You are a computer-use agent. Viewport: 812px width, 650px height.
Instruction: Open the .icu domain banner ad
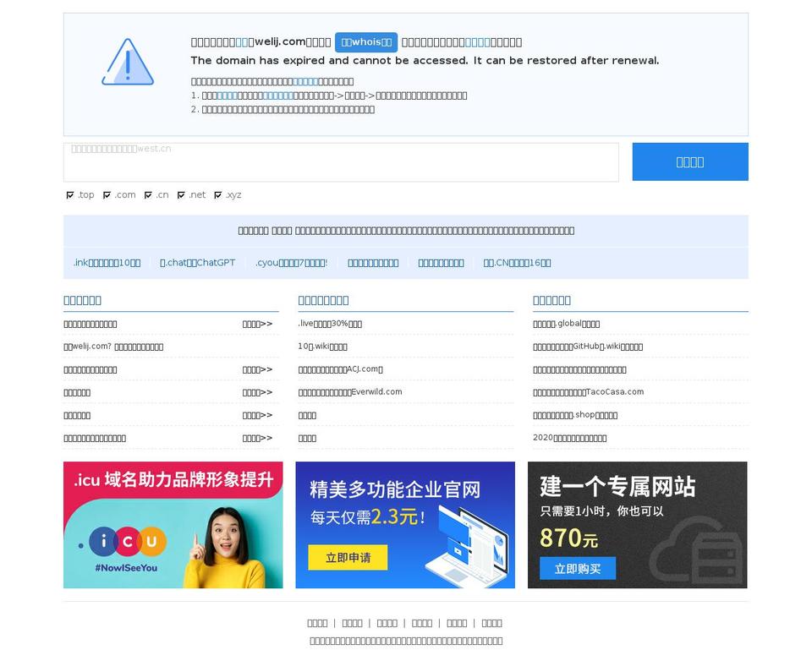[173, 525]
